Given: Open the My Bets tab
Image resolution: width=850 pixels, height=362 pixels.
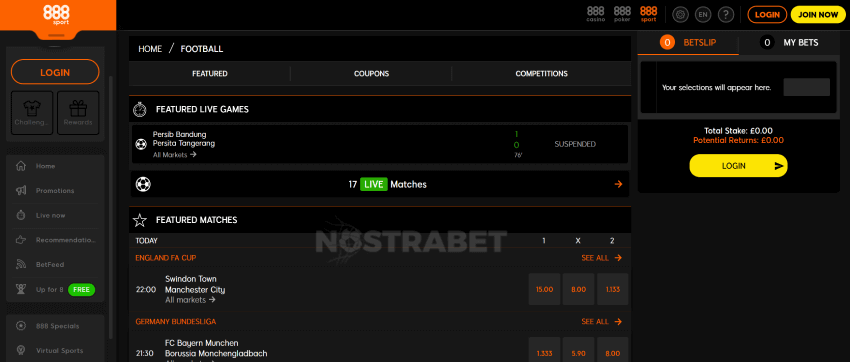Looking at the screenshot, I should pos(794,42).
